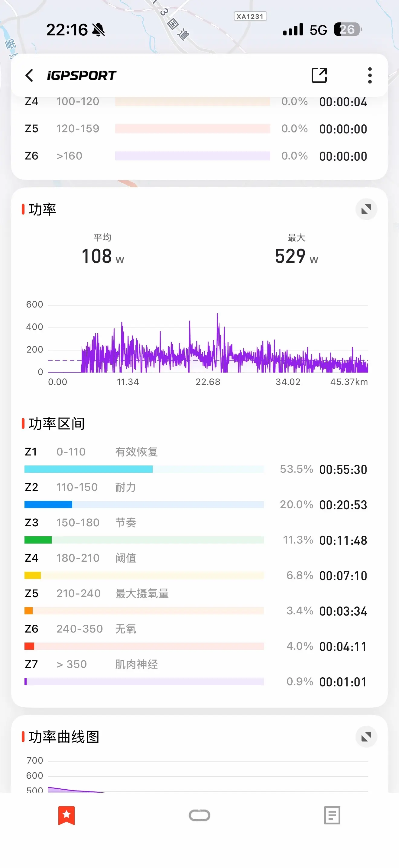Tap the back arrow beside iGPSPORT
The image size is (399, 868).
(x=30, y=75)
